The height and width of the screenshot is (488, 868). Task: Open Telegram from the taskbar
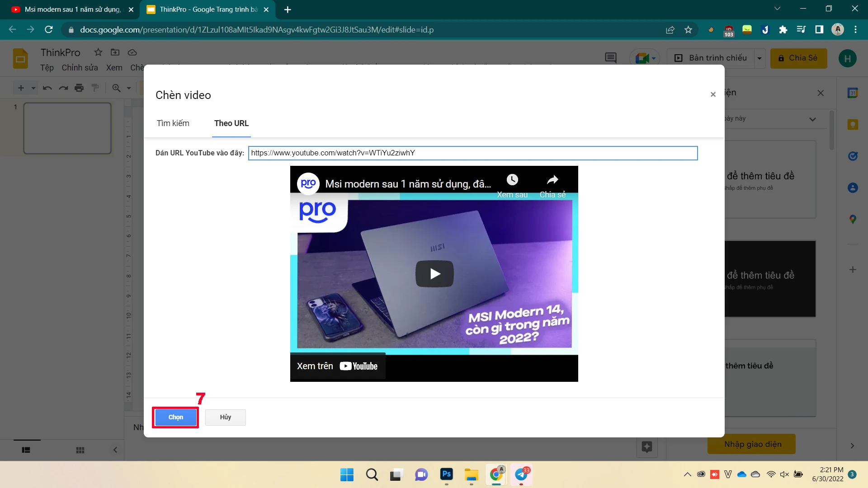[x=521, y=474]
